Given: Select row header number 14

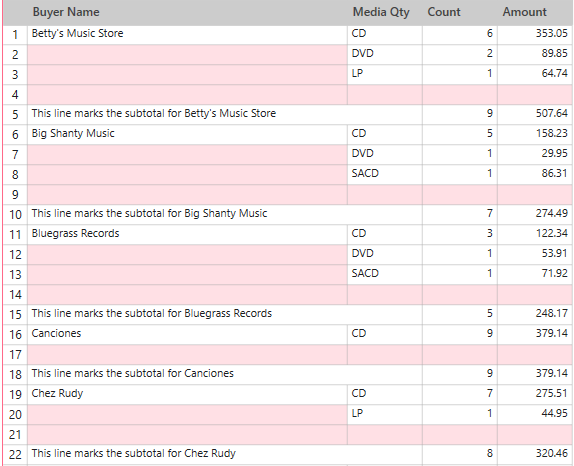Looking at the screenshot, I should pos(15,294).
